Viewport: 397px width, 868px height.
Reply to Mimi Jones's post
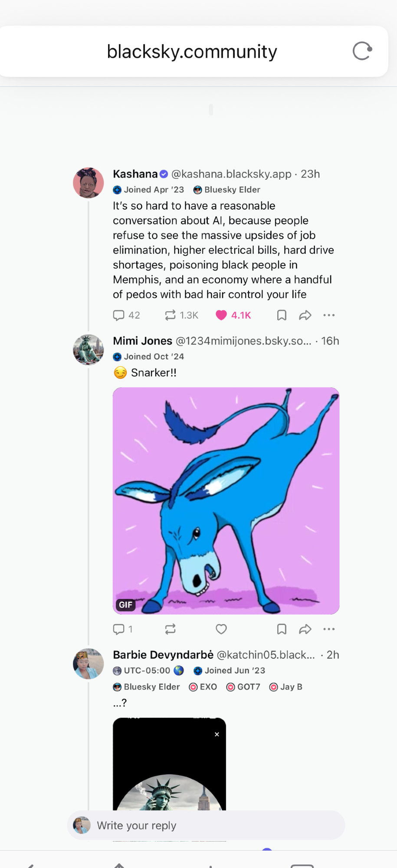[x=122, y=629]
